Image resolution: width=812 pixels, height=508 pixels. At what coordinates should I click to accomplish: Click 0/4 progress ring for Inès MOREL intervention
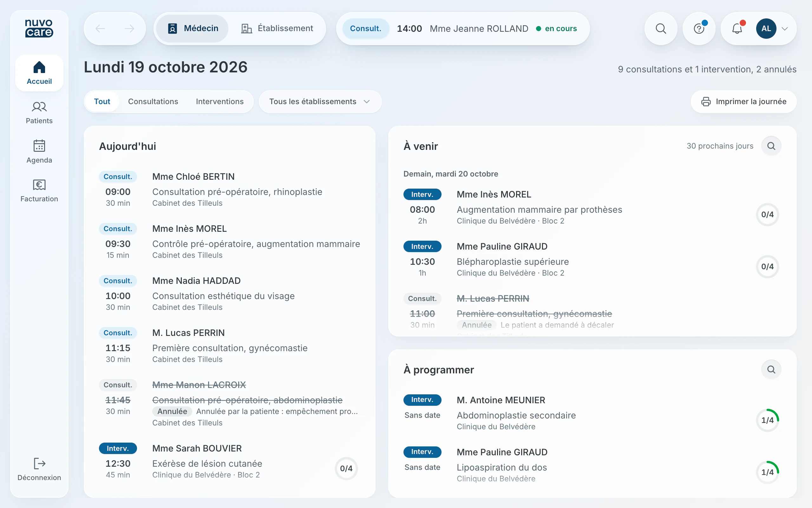[767, 214]
